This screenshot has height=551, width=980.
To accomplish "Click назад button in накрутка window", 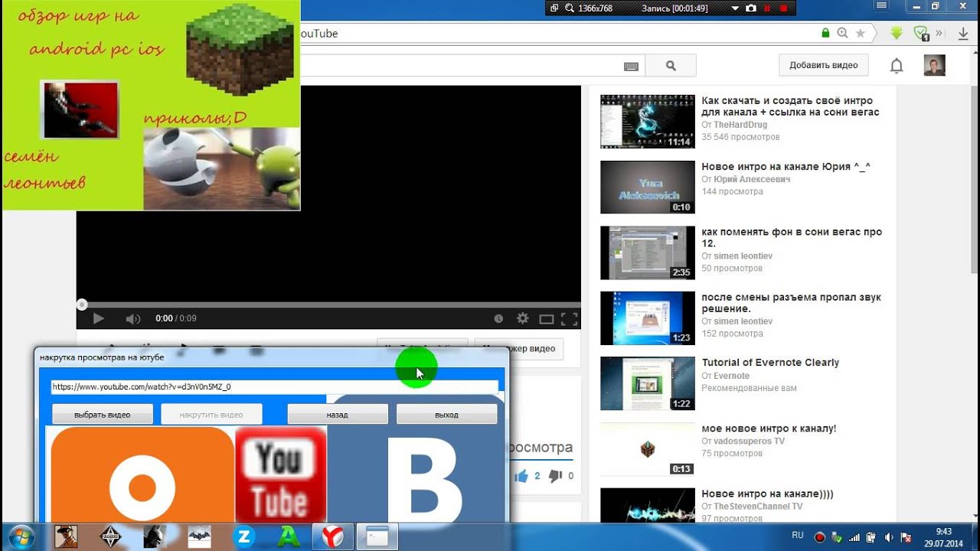I will (338, 415).
